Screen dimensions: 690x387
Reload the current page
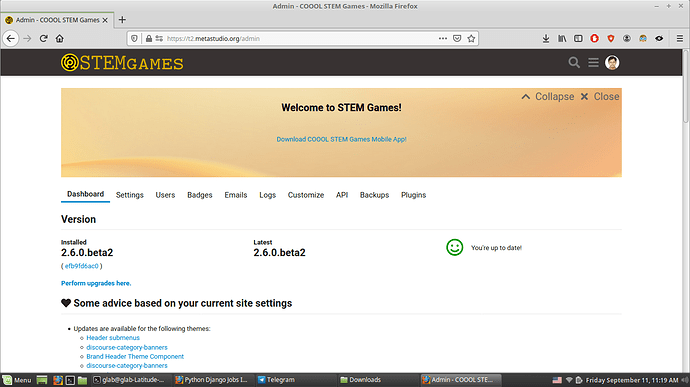[x=43, y=39]
